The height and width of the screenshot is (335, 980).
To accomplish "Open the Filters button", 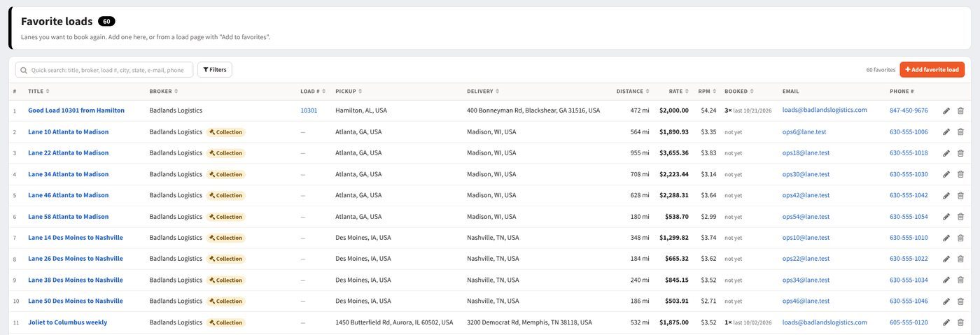I will click(x=215, y=70).
